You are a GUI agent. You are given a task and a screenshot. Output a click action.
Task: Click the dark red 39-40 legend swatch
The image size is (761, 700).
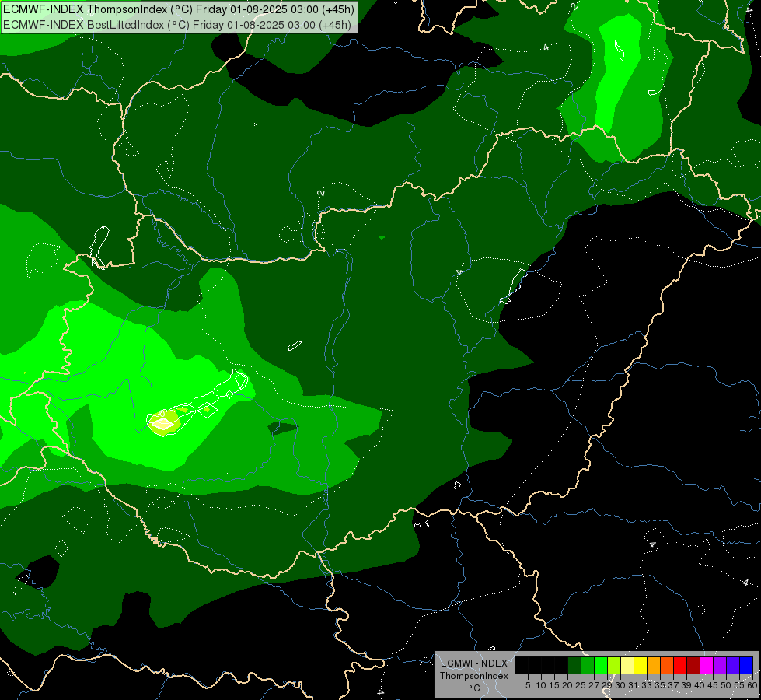[x=693, y=665]
